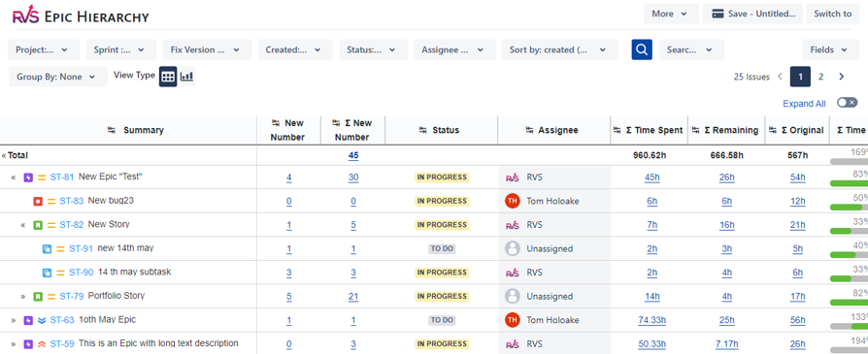Image resolution: width=868 pixels, height=354 pixels.
Task: Toggle the Expand All switch
Action: point(847,103)
